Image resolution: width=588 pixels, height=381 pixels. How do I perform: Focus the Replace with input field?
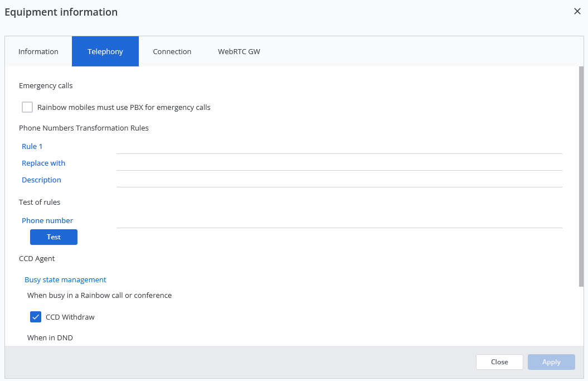pyautogui.click(x=339, y=163)
